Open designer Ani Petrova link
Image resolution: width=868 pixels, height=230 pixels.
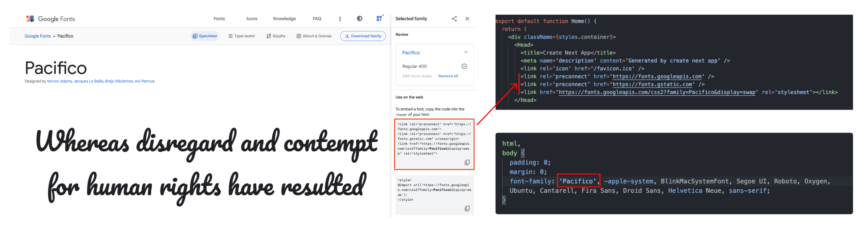click(145, 81)
